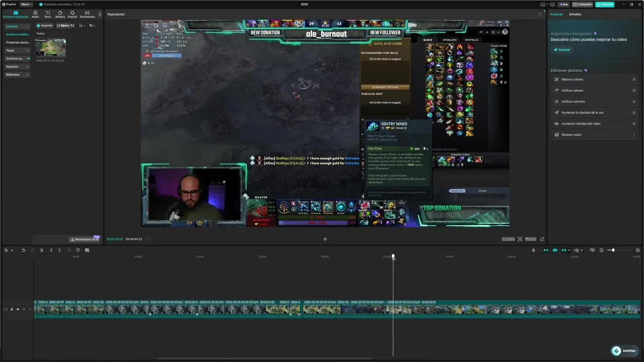Switch to the Detalles tab

tap(575, 14)
